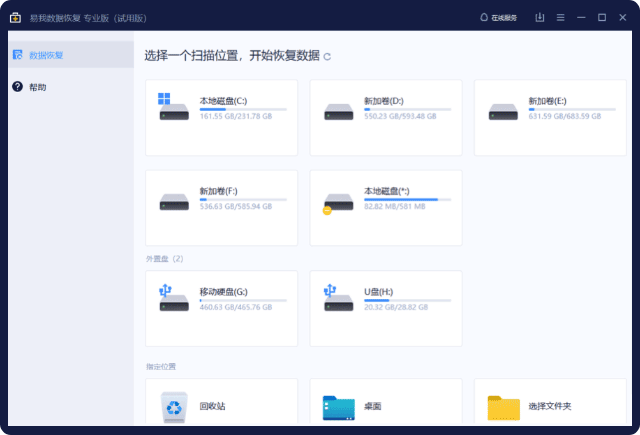Viewport: 640px width, 435px height.
Task: Maximize the recovery window
Action: (x=602, y=18)
